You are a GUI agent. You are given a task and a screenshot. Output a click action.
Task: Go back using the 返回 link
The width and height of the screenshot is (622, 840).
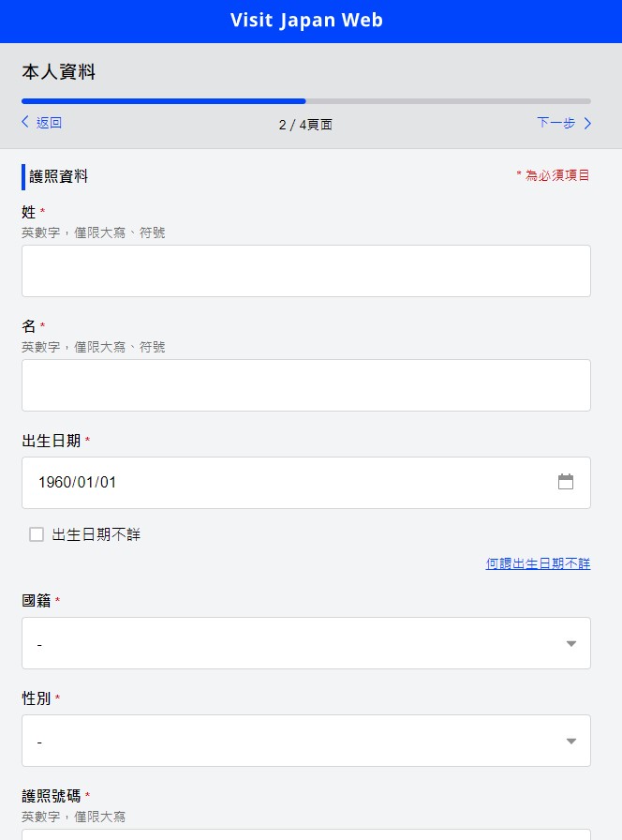[49, 123]
